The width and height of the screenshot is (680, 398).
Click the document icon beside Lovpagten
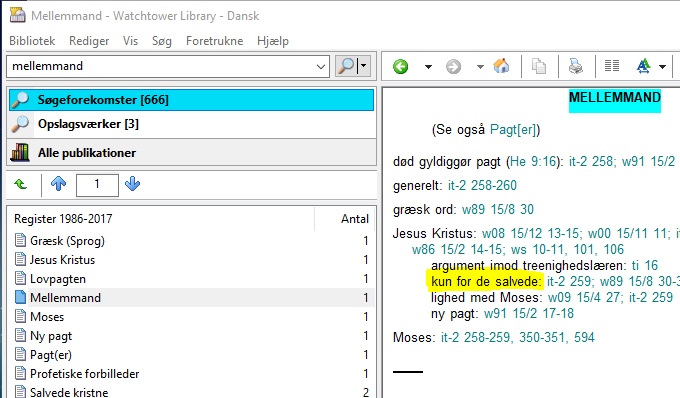[x=20, y=278]
